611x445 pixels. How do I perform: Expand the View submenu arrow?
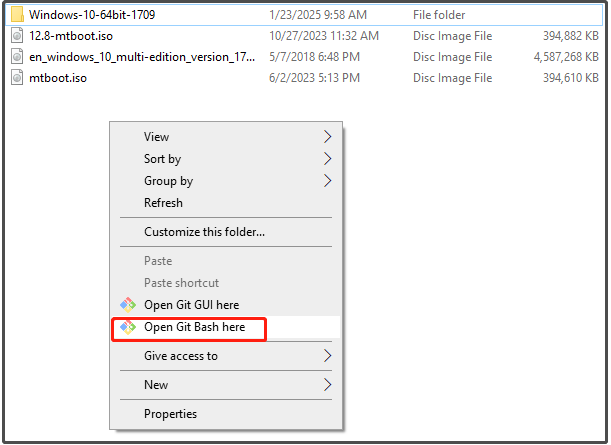click(x=327, y=137)
